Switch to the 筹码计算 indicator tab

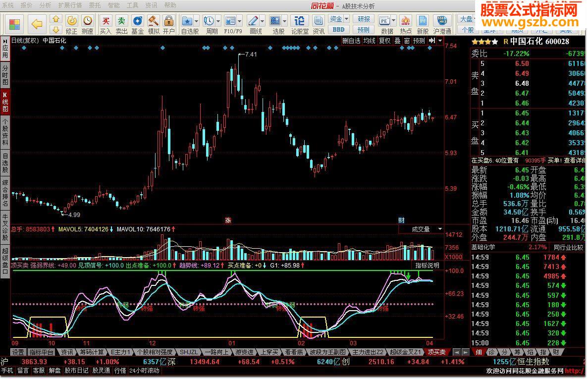pos(92,352)
